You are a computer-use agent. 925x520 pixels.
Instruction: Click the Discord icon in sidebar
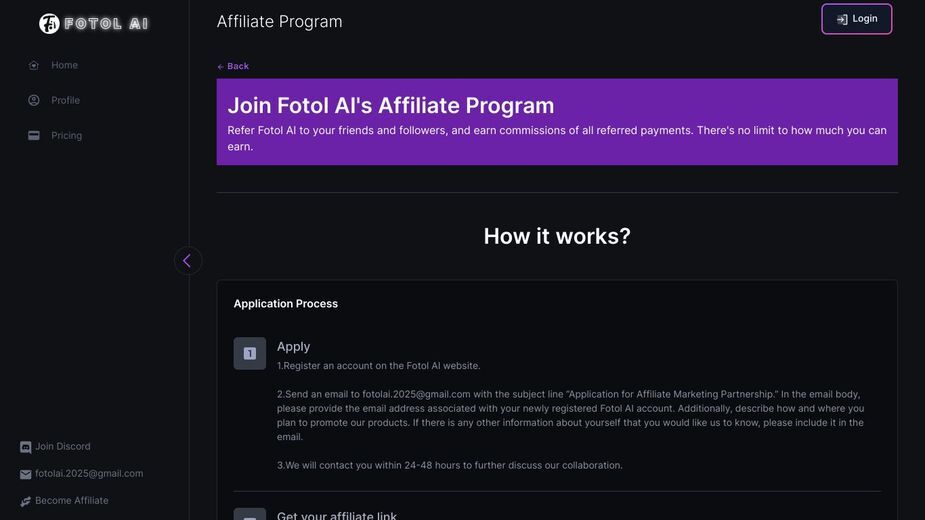coord(25,447)
